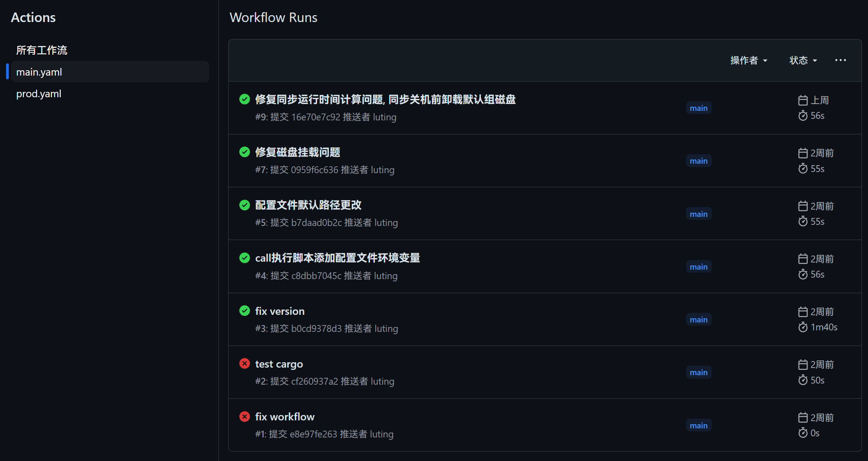868x461 pixels.
Task: Select prod.yaml workflow in sidebar
Action: pos(39,93)
